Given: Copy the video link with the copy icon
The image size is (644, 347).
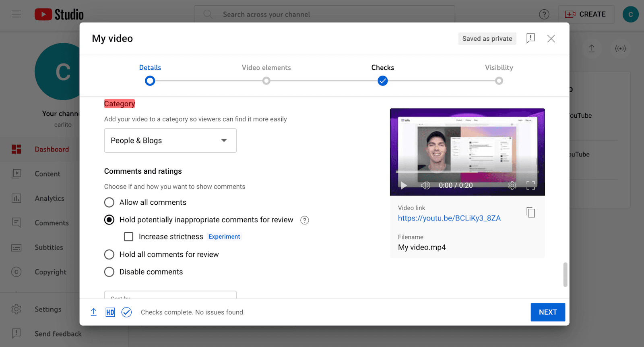Looking at the screenshot, I should pos(530,212).
